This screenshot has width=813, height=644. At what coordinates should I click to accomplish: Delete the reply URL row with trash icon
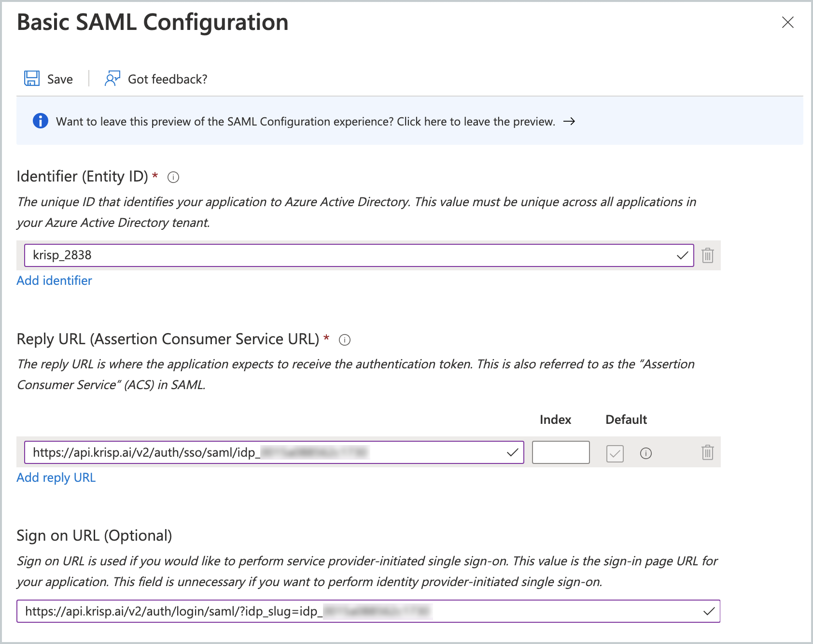pyautogui.click(x=707, y=453)
